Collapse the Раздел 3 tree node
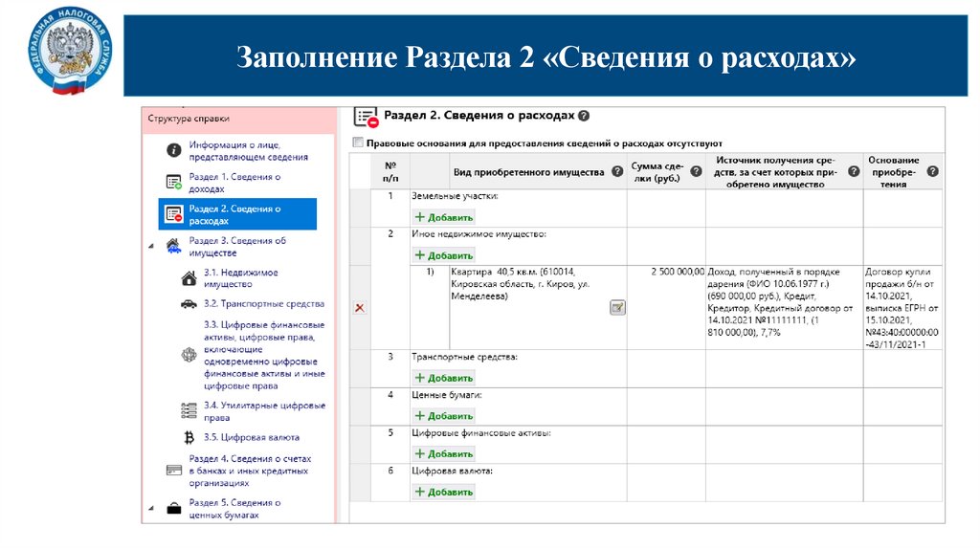Screen dimensions: 980x549 tap(151, 246)
